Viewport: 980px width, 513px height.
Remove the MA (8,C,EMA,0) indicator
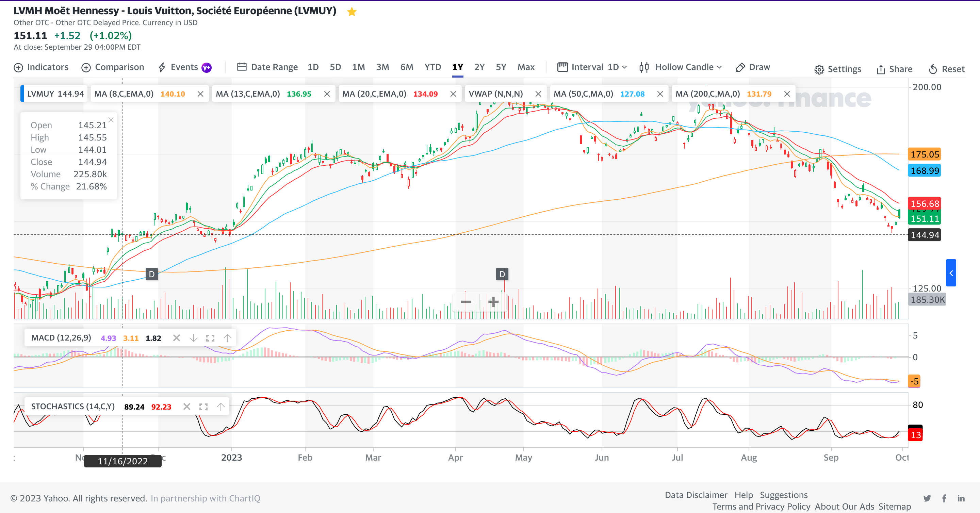(200, 94)
